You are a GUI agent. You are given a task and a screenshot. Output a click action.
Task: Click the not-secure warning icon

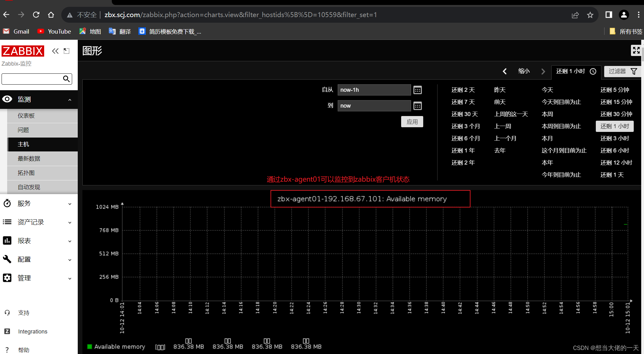click(x=70, y=15)
